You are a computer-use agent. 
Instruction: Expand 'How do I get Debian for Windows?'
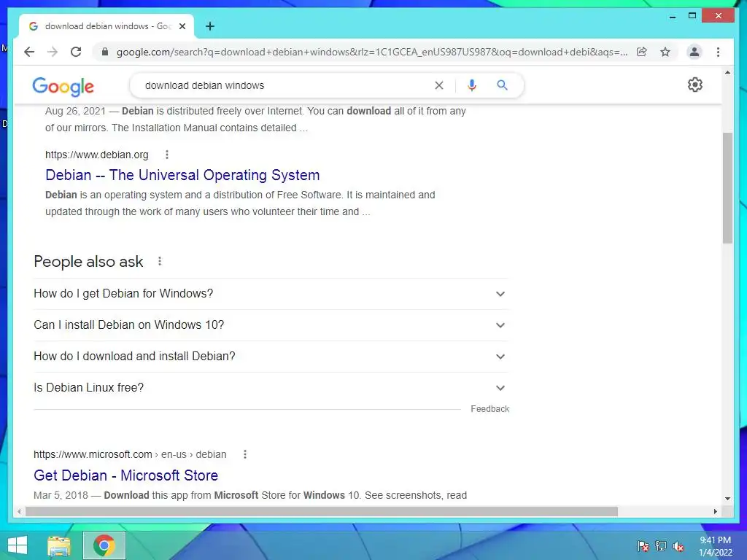271,294
